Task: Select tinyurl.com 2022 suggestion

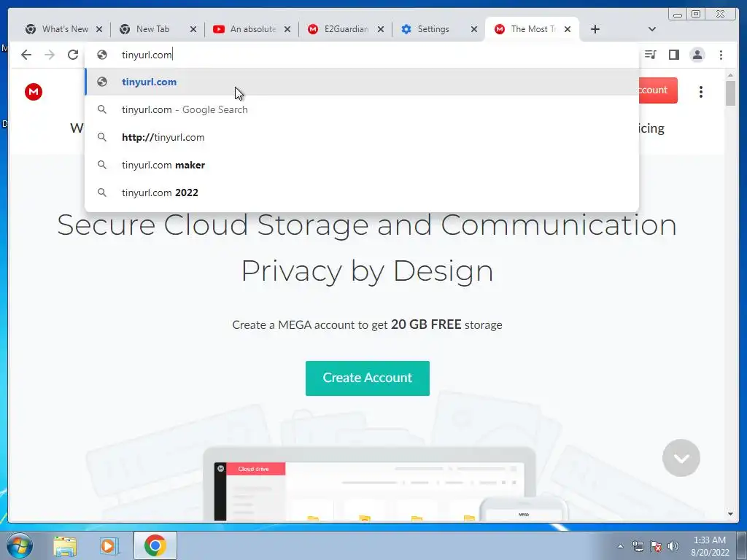Action: (x=362, y=192)
